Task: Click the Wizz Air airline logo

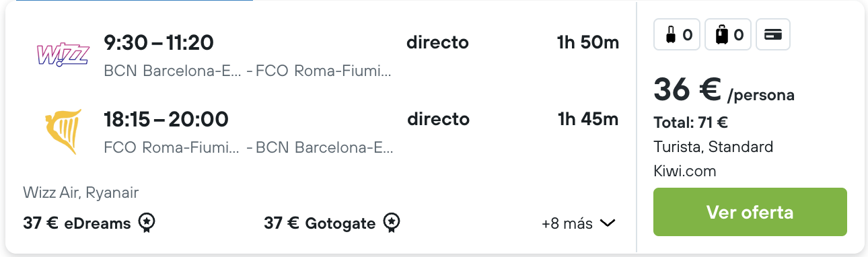Action: tap(63, 54)
